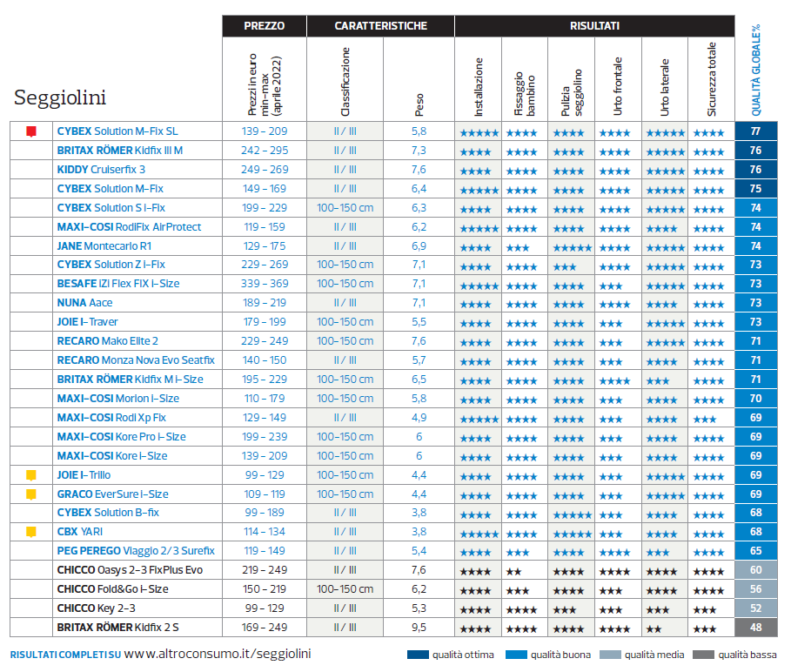Click the yellow marker beside GRACO EverSure I-Size
Image resolution: width=791 pixels, height=672 pixels.
[x=31, y=494]
